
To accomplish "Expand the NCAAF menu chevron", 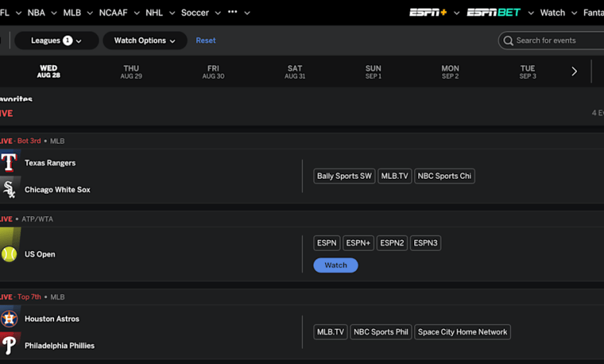I will point(137,13).
